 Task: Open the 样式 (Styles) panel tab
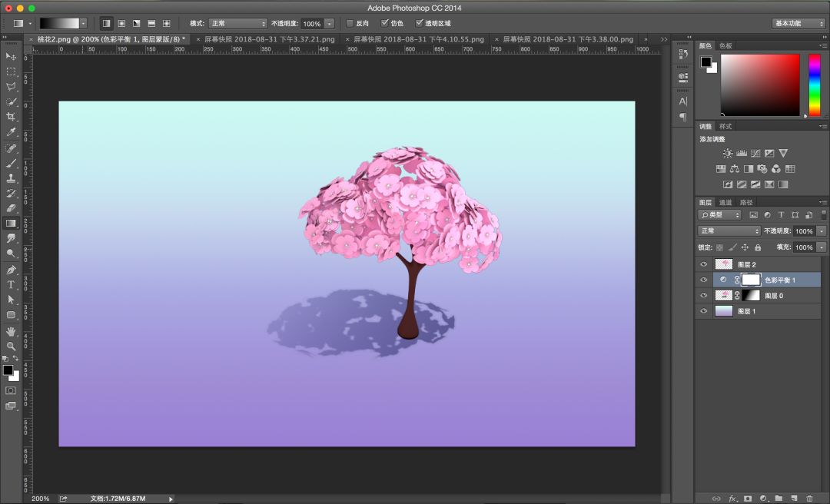pyautogui.click(x=725, y=126)
